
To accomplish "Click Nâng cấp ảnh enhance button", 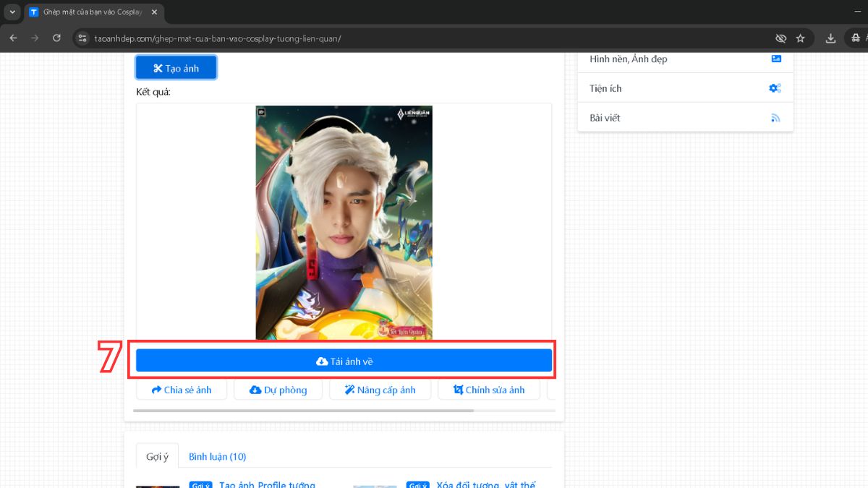I will pos(380,390).
